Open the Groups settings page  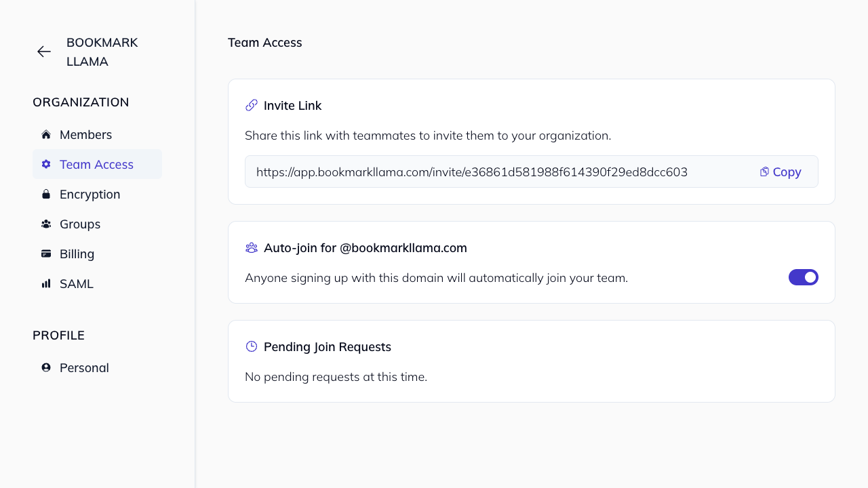[80, 224]
